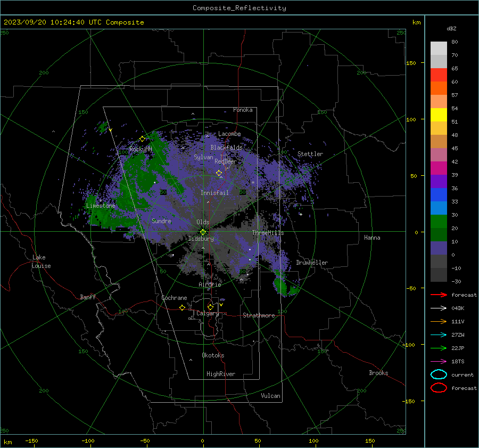Click the yellow diamond marker near Cochrane
479x448 pixels.
(x=183, y=307)
